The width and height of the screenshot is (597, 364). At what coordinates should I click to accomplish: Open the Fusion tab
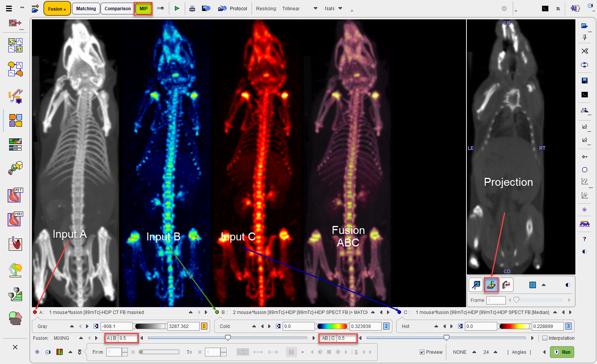click(57, 8)
